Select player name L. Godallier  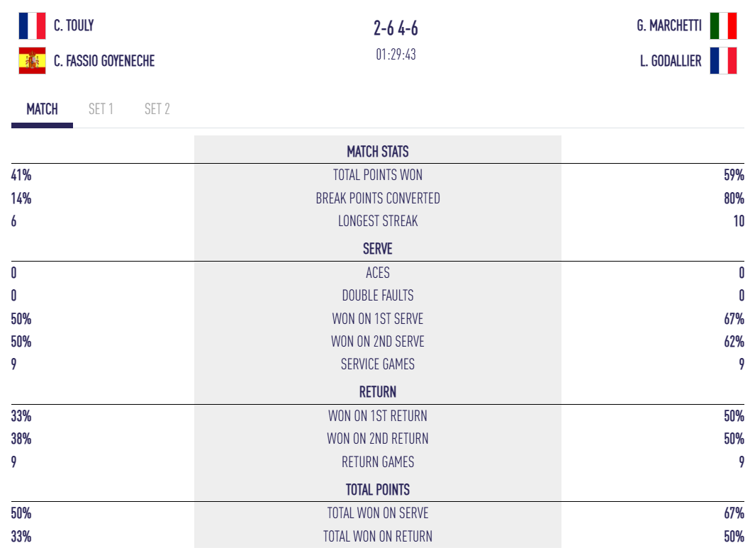coord(671,61)
